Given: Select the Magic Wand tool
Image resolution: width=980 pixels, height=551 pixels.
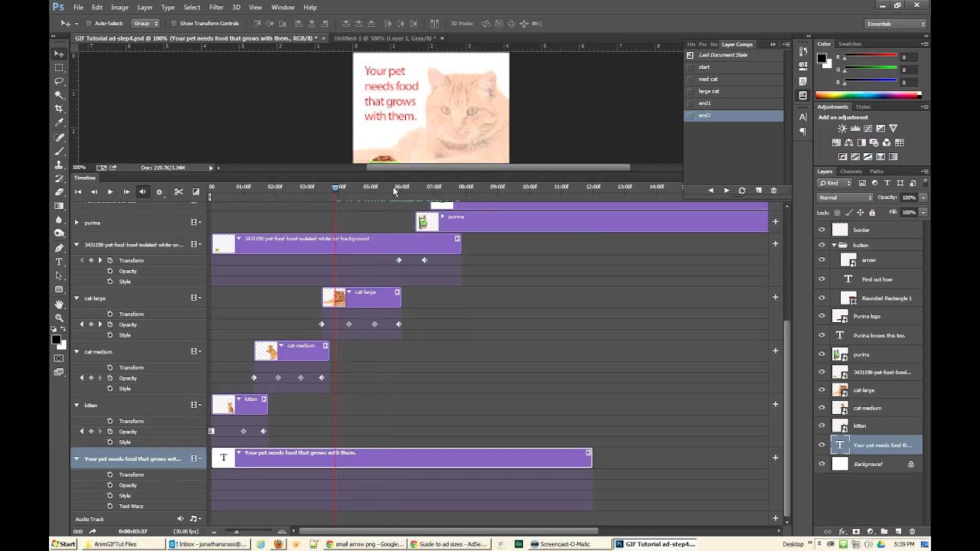Looking at the screenshot, I should click(x=59, y=95).
